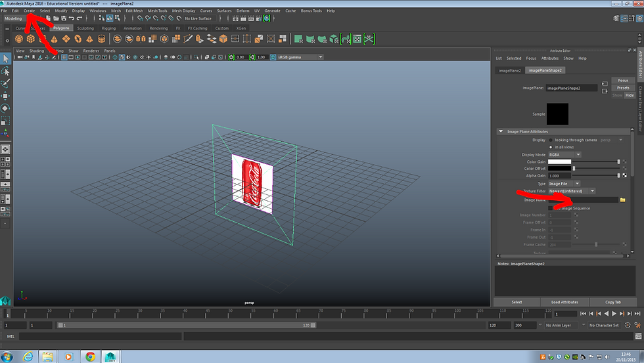644x363 pixels.
Task: Click the Copy Tab button
Action: pyautogui.click(x=612, y=303)
